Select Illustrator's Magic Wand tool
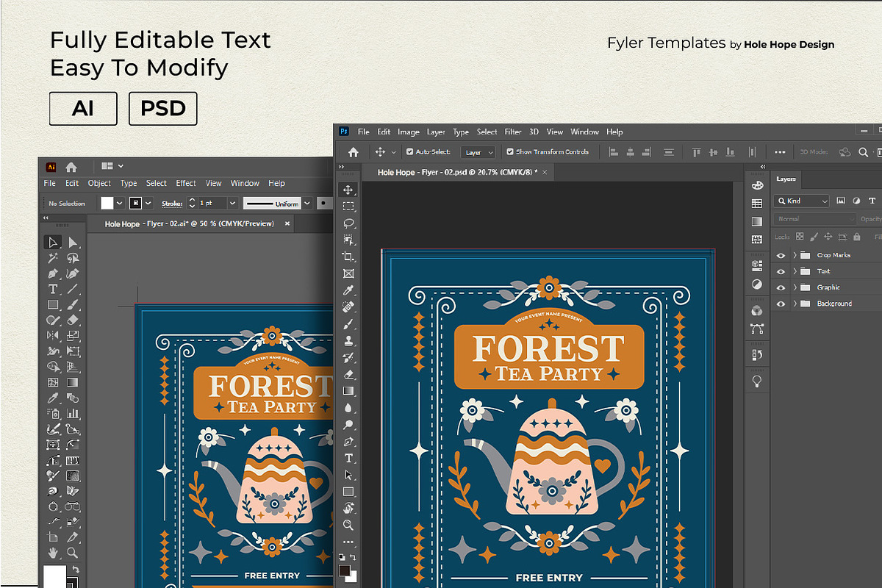The height and width of the screenshot is (588, 882). point(52,258)
